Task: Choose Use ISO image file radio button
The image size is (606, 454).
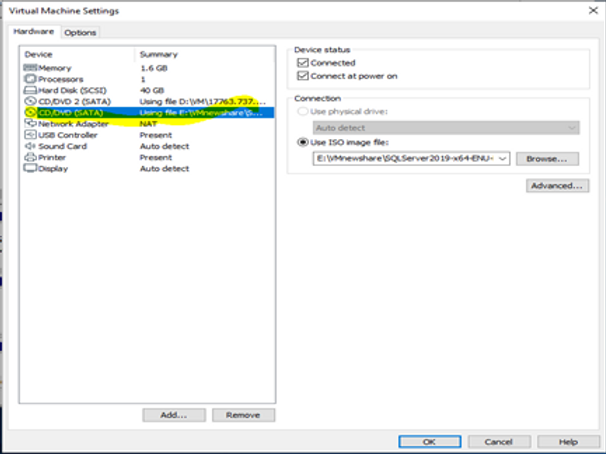Action: pos(303,142)
